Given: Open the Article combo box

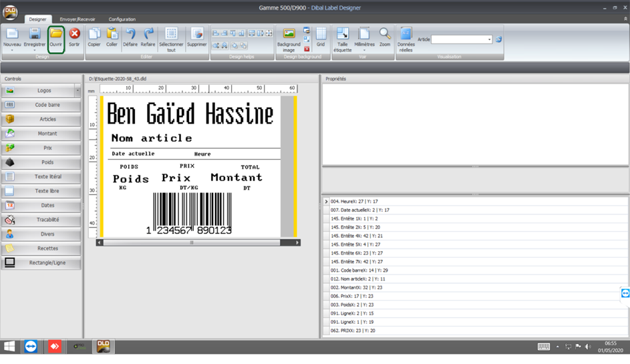Looking at the screenshot, I should (x=461, y=40).
